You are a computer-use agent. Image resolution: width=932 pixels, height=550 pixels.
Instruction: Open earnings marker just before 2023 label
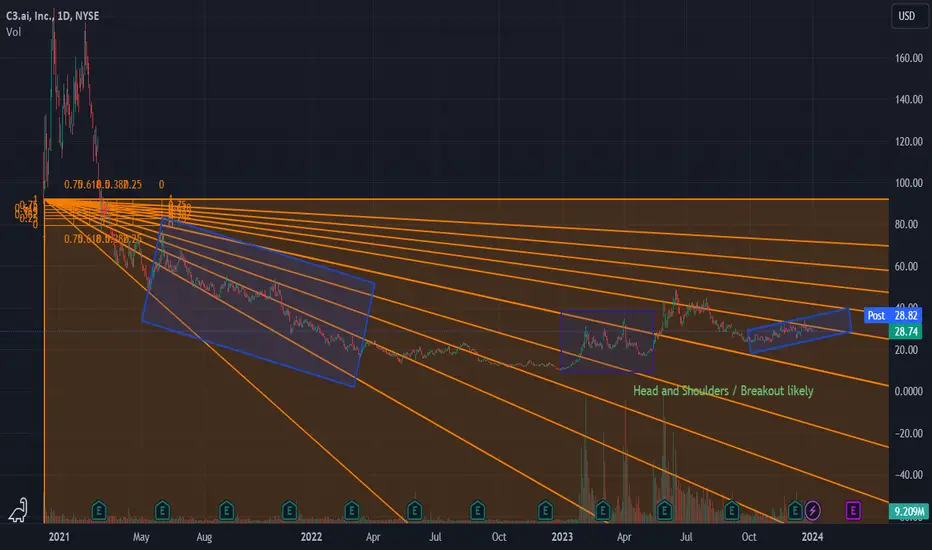545,510
